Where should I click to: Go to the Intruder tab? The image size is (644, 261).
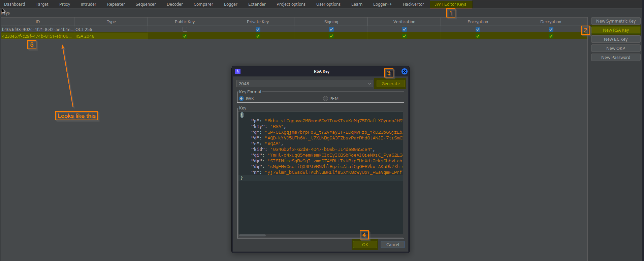(x=89, y=4)
